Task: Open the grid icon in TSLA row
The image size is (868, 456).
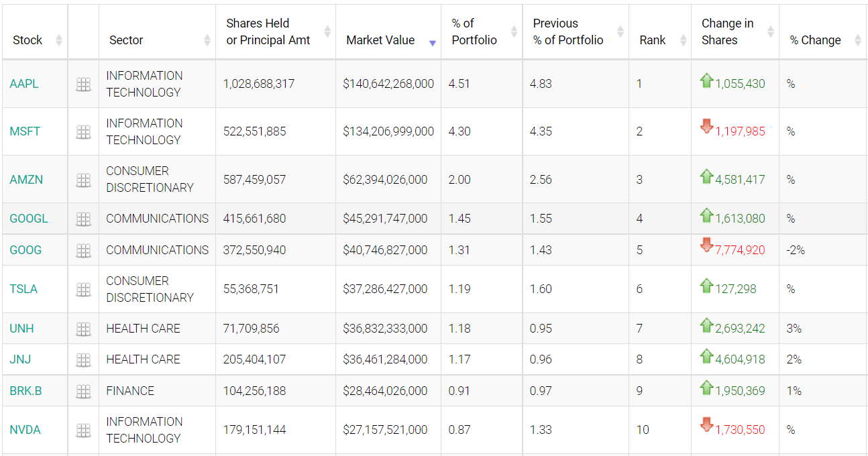Action: [x=83, y=290]
